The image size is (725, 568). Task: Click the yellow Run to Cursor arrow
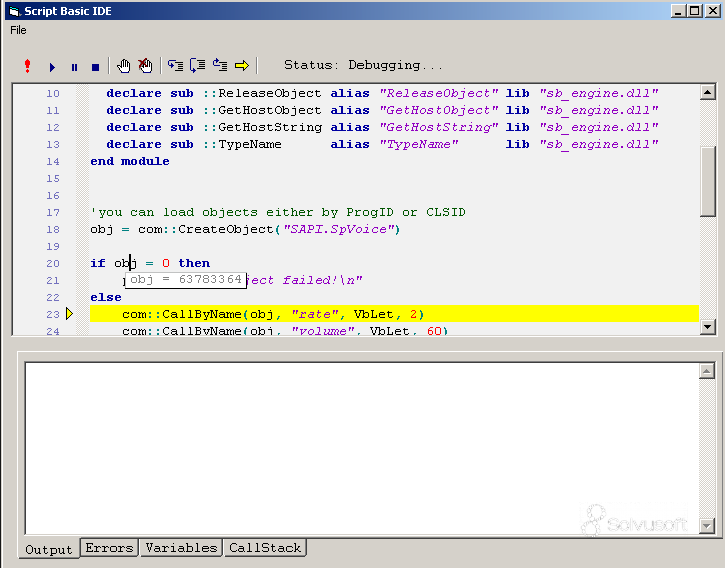click(x=242, y=66)
